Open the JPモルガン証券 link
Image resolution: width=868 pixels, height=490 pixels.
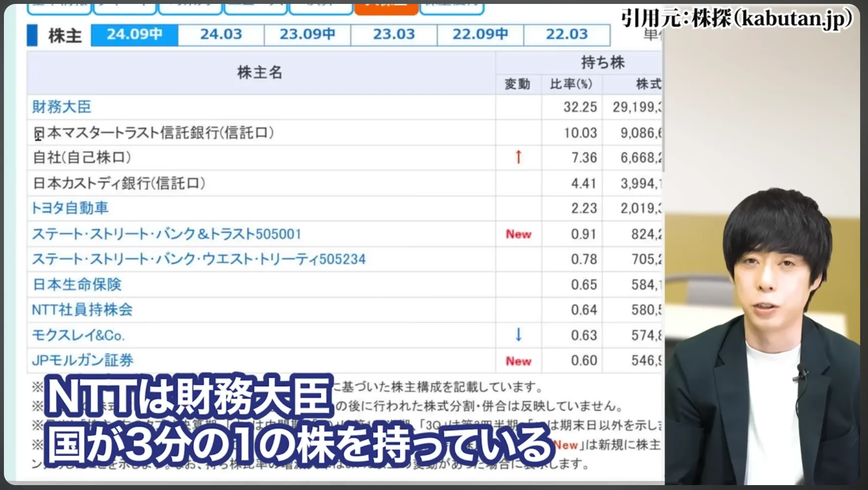point(82,361)
